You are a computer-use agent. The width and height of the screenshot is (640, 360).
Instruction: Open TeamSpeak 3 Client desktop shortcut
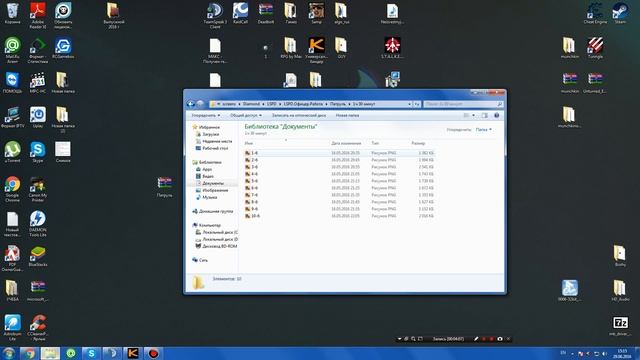coord(215,15)
